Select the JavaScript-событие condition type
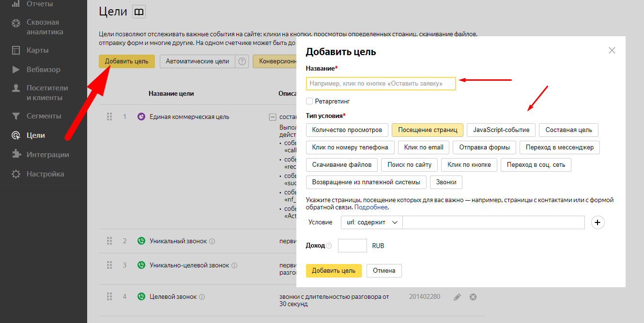 point(501,130)
